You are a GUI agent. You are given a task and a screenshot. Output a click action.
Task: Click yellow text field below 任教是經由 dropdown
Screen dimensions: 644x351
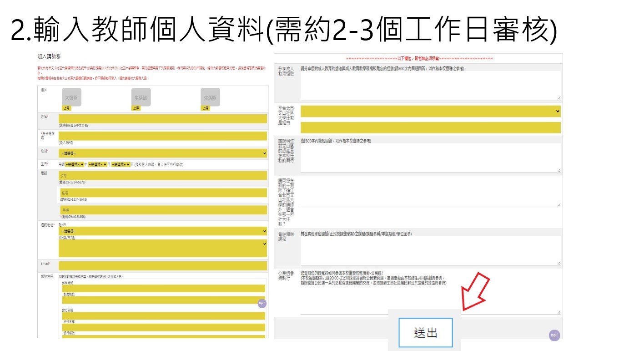coord(431,127)
